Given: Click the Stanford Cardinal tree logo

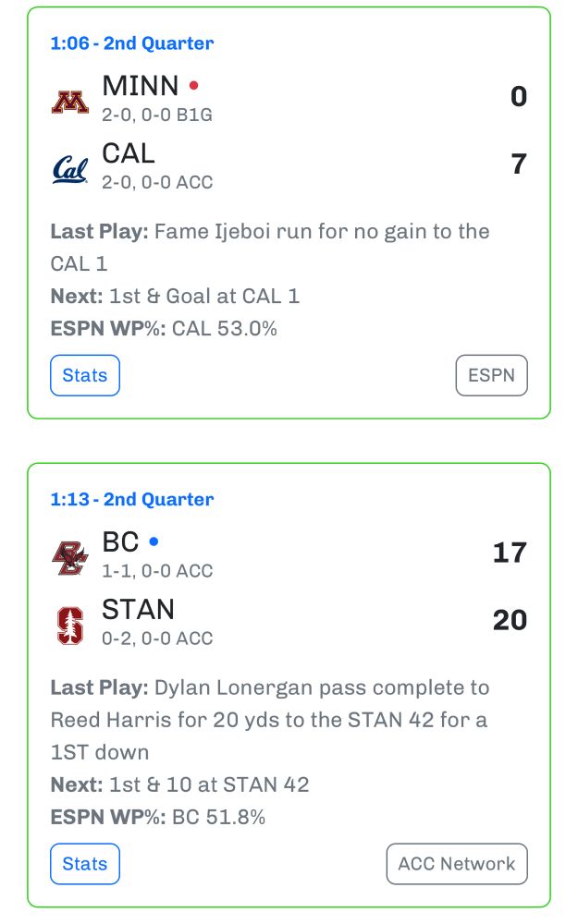Looking at the screenshot, I should point(69,625).
